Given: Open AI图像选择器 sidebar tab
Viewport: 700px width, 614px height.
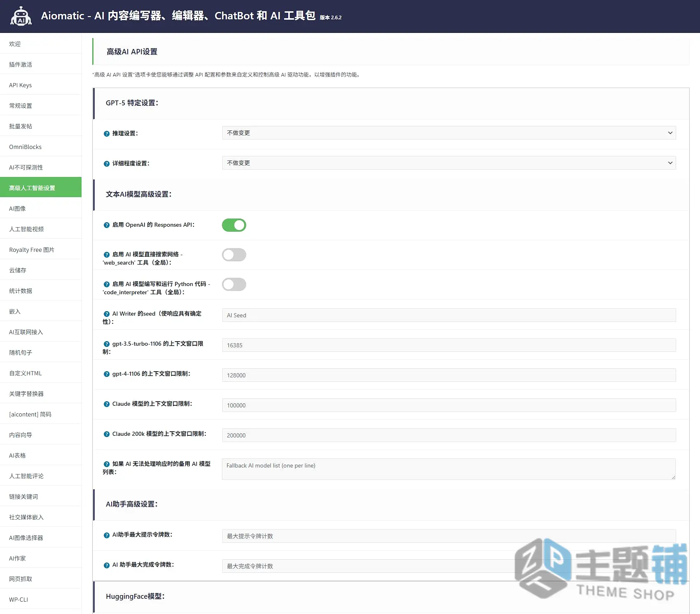Looking at the screenshot, I should (41, 537).
